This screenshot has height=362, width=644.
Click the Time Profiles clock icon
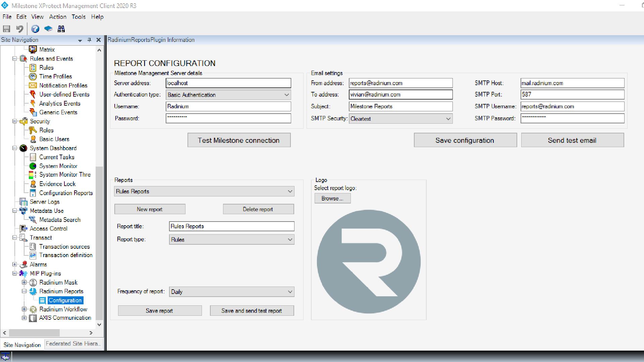click(33, 76)
